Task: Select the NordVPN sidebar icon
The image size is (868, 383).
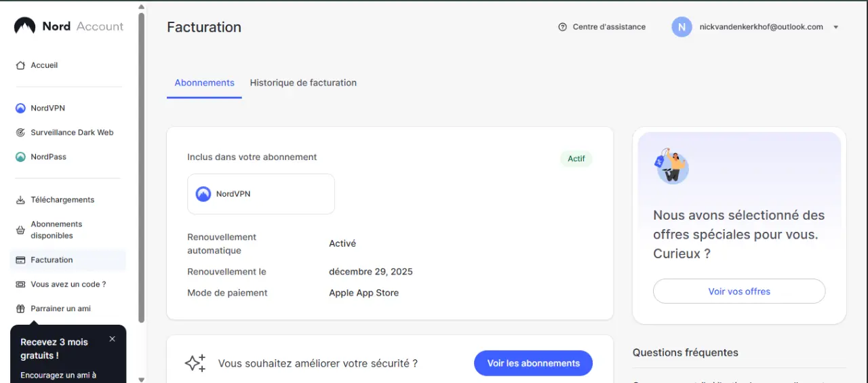Action: tap(20, 108)
